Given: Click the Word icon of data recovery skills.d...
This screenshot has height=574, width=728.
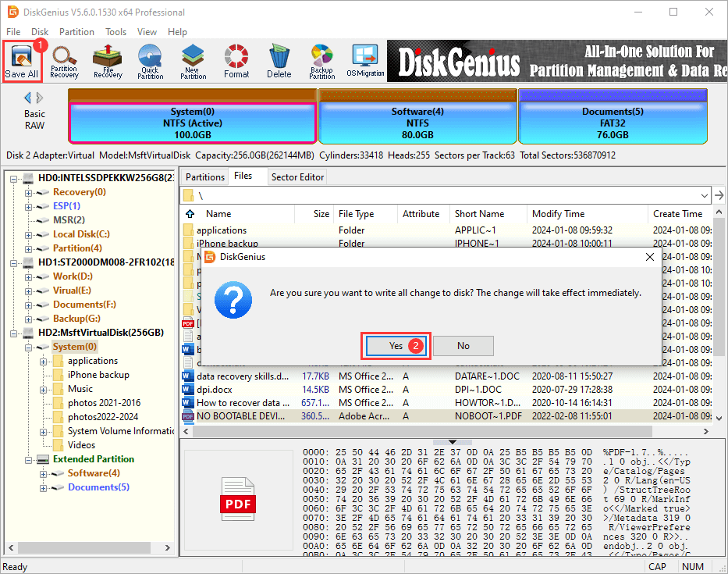Looking at the screenshot, I should (187, 376).
